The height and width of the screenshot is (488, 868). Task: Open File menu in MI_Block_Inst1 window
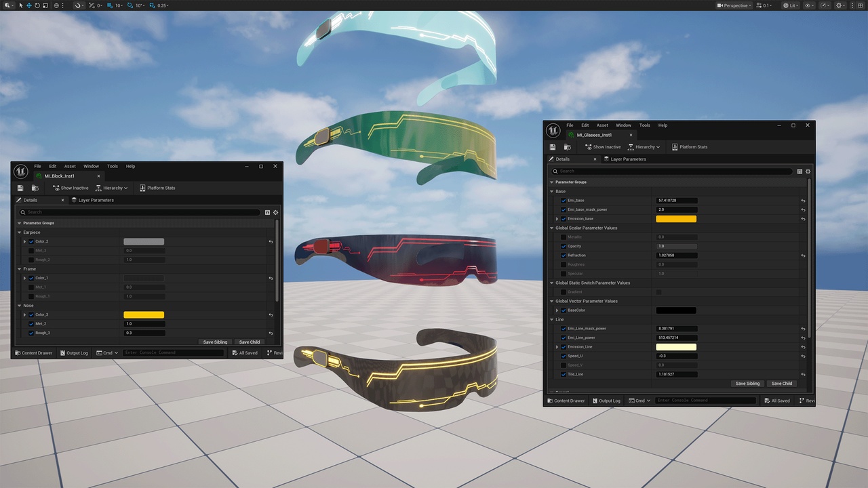tap(38, 166)
